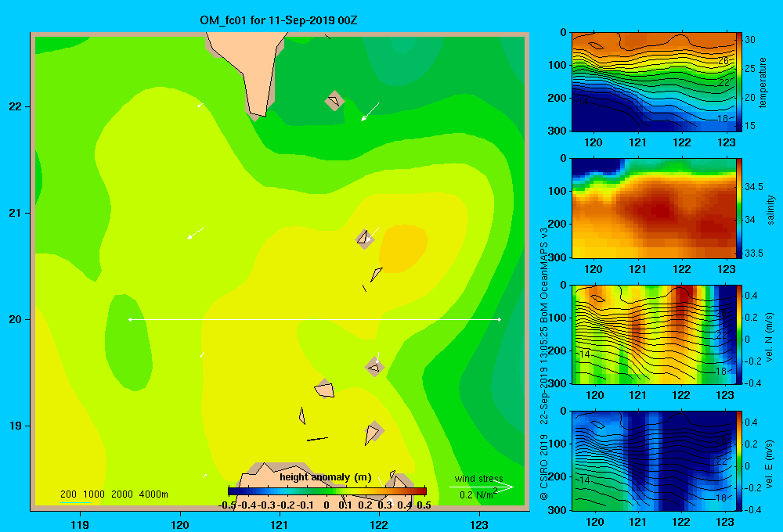Click the '4000m' depth contour legend entry

(153, 494)
